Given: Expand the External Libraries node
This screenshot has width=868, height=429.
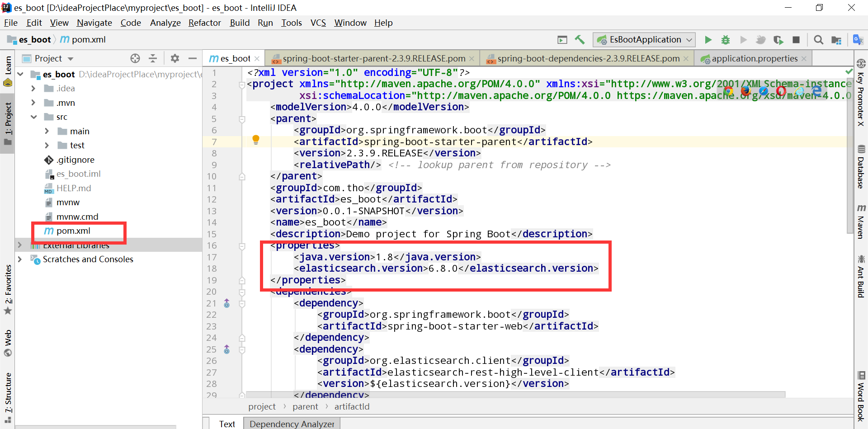Looking at the screenshot, I should pyautogui.click(x=20, y=245).
